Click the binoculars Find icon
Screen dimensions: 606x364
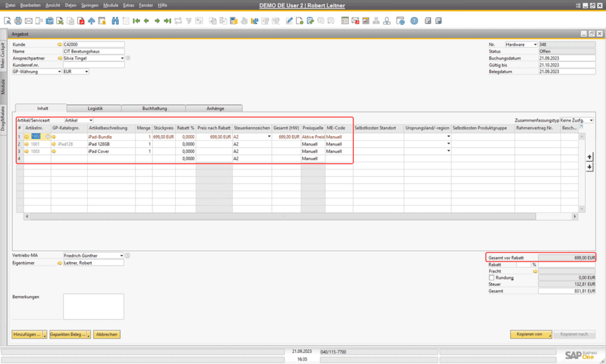(x=115, y=21)
